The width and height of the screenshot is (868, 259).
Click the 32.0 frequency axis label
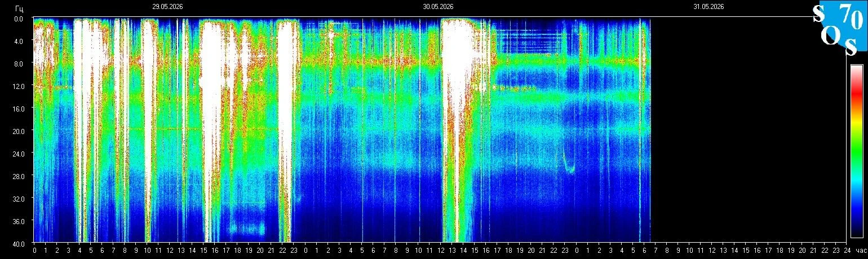[17, 199]
